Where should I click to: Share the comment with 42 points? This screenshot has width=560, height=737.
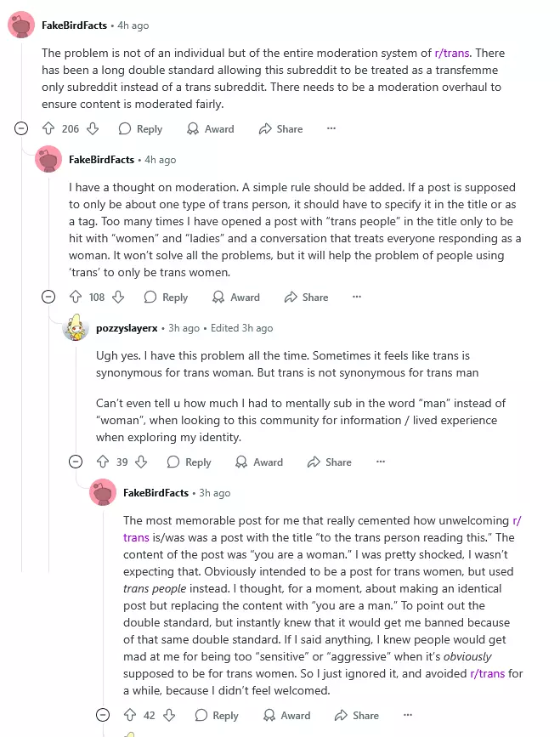point(358,716)
